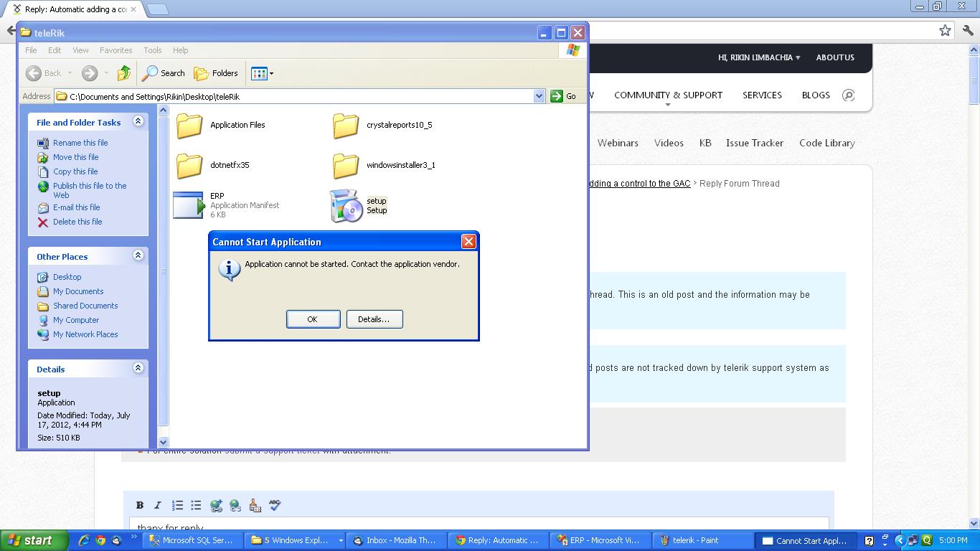Open the Tools menu in Explorer
The height and width of the screenshot is (551, 980).
pyautogui.click(x=153, y=50)
